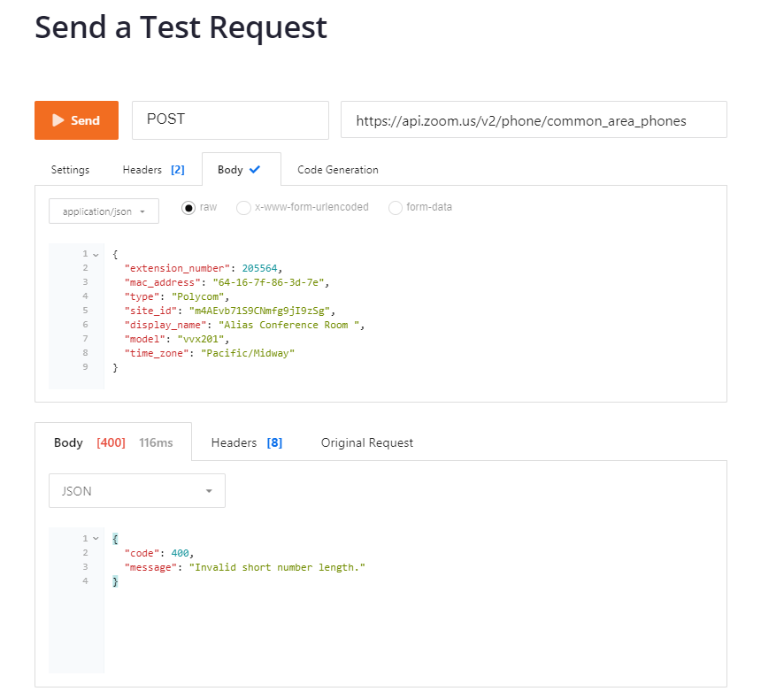
Task: Collapse response JSON at line 1
Action: pyautogui.click(x=96, y=539)
